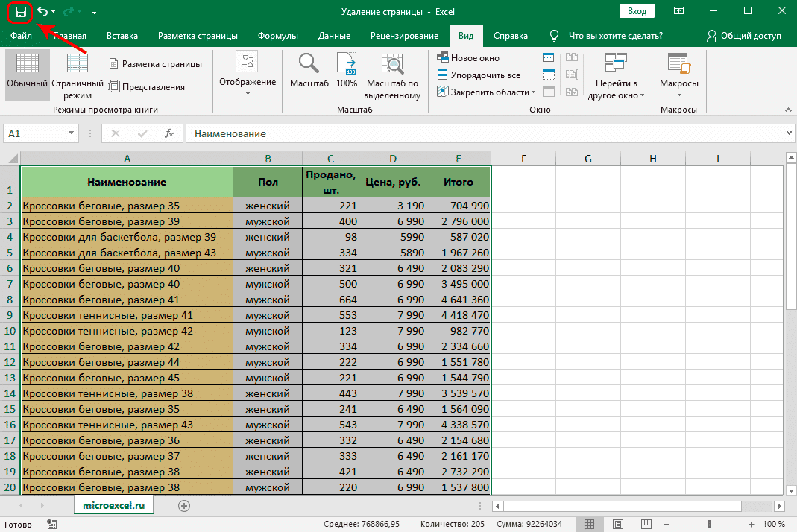797x532 pixels.
Task: Click the Вход sign-in button
Action: (637, 11)
